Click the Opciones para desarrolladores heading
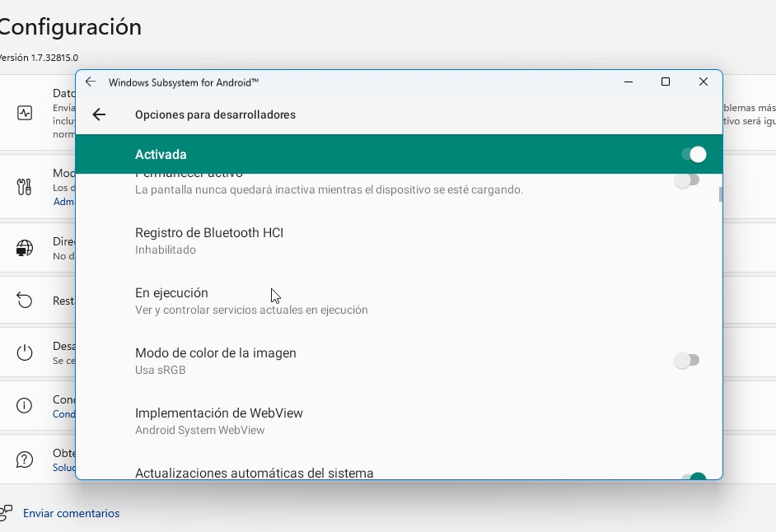Image resolution: width=776 pixels, height=532 pixels. (x=215, y=114)
